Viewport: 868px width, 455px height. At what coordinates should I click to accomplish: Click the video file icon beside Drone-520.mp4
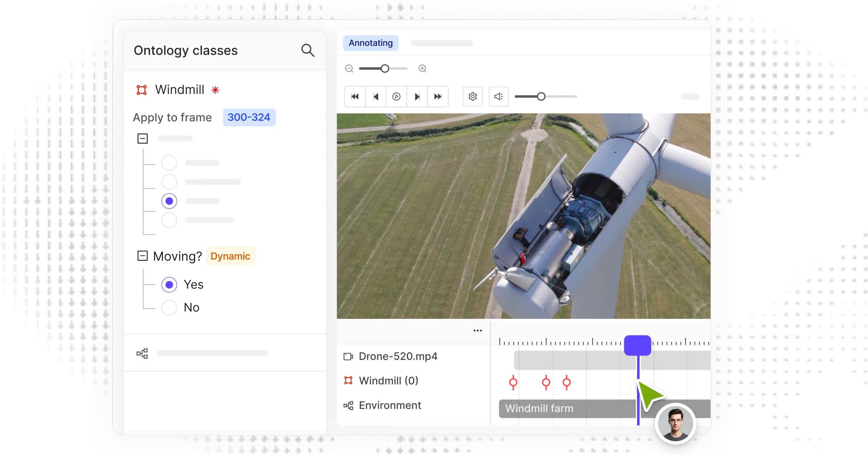coord(348,356)
